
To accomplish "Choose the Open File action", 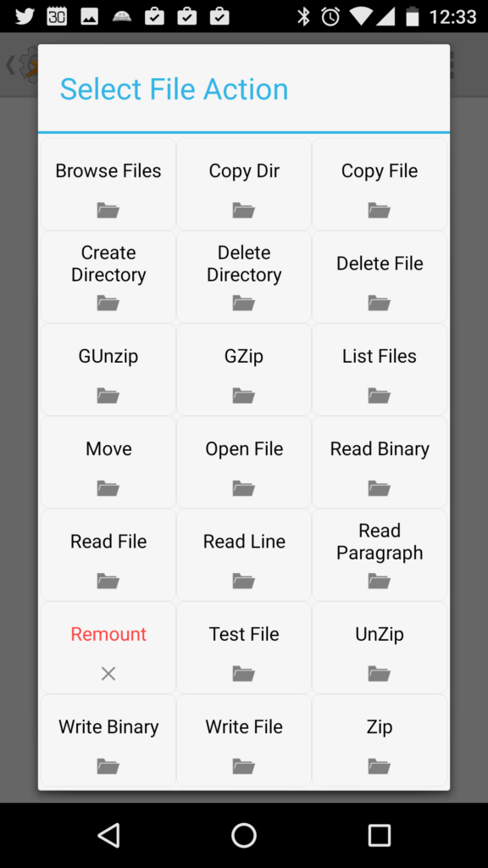I will coord(244,462).
